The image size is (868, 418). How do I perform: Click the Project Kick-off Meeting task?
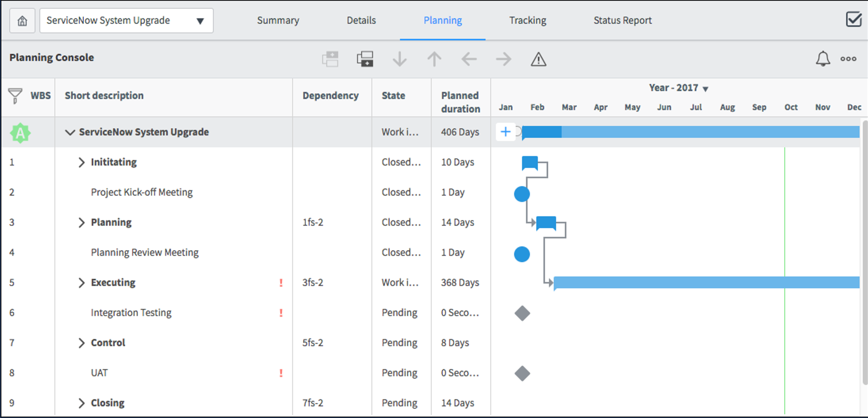142,192
